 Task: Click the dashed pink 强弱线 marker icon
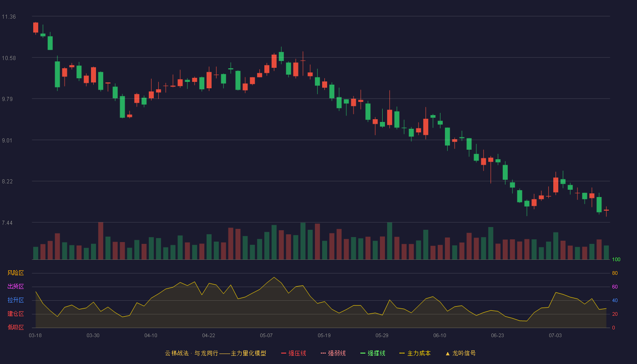pyautogui.click(x=323, y=353)
